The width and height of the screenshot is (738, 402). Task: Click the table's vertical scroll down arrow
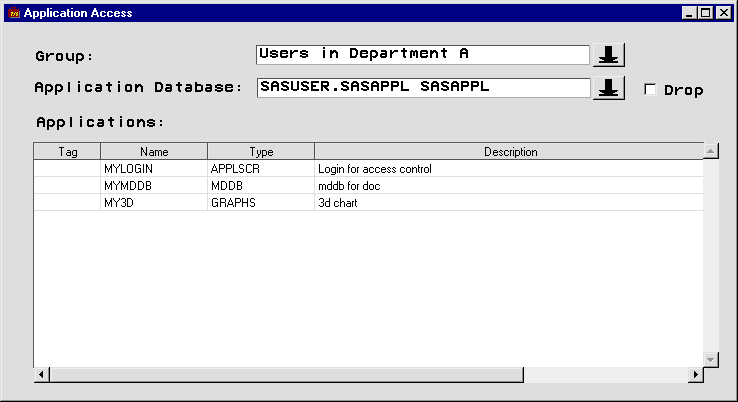pos(711,359)
